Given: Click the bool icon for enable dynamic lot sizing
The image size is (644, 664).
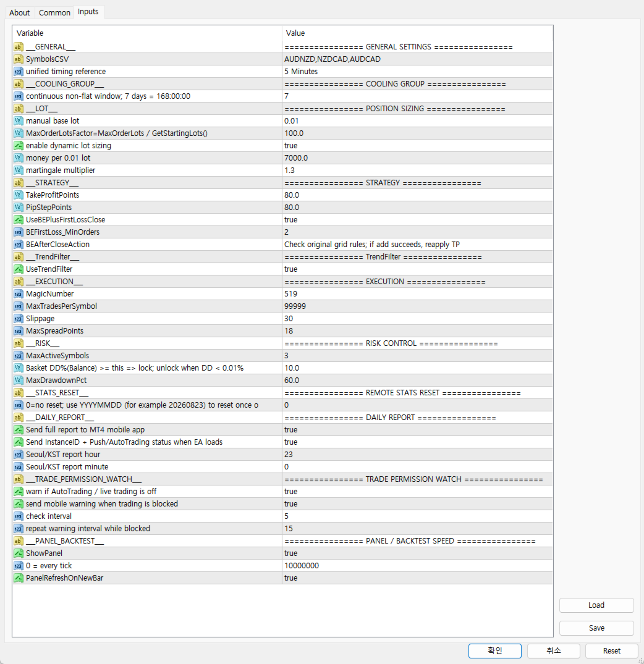Looking at the screenshot, I should [x=18, y=146].
